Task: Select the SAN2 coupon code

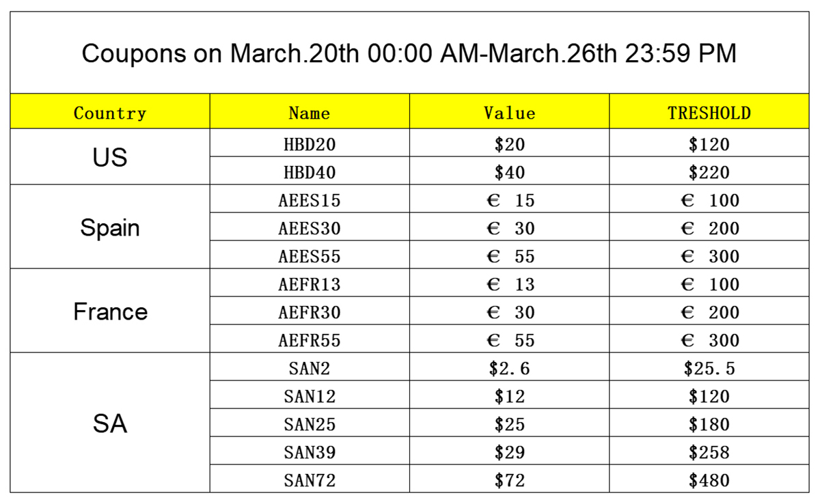Action: click(310, 368)
